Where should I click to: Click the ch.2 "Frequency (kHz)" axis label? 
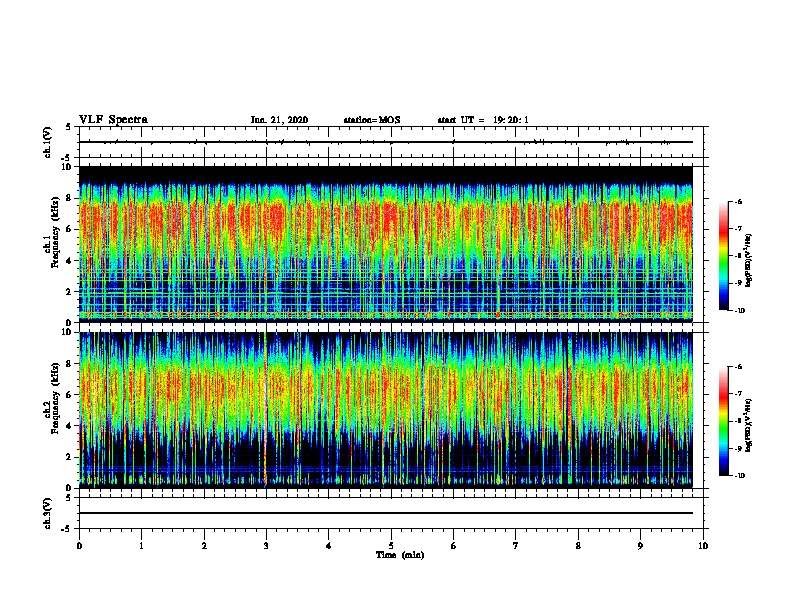(55, 398)
